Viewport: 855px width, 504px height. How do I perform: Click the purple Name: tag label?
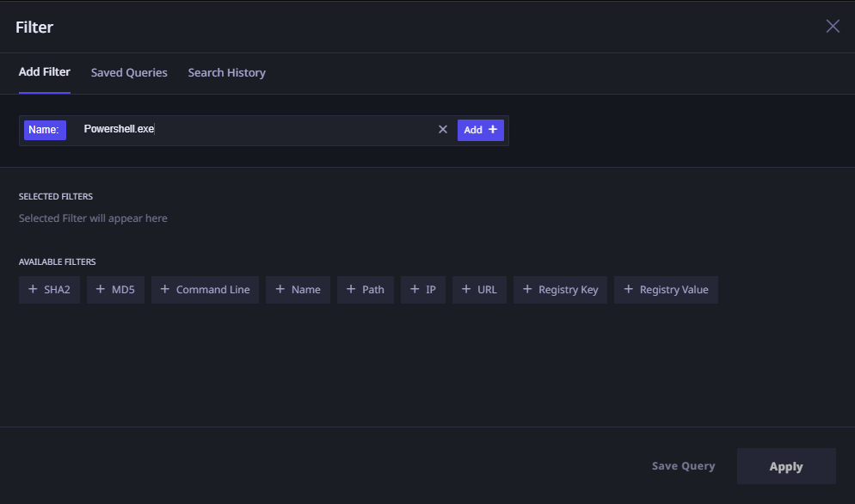pyautogui.click(x=43, y=130)
